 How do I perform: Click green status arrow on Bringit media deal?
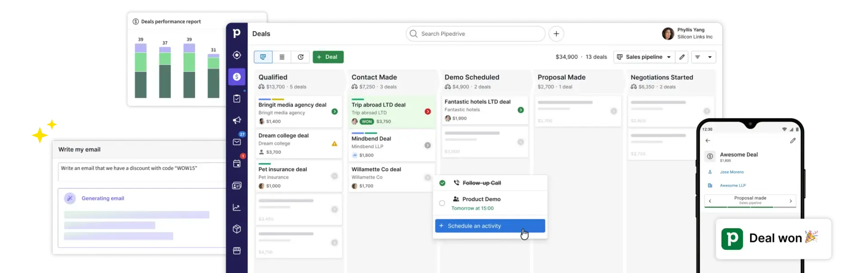(x=335, y=111)
